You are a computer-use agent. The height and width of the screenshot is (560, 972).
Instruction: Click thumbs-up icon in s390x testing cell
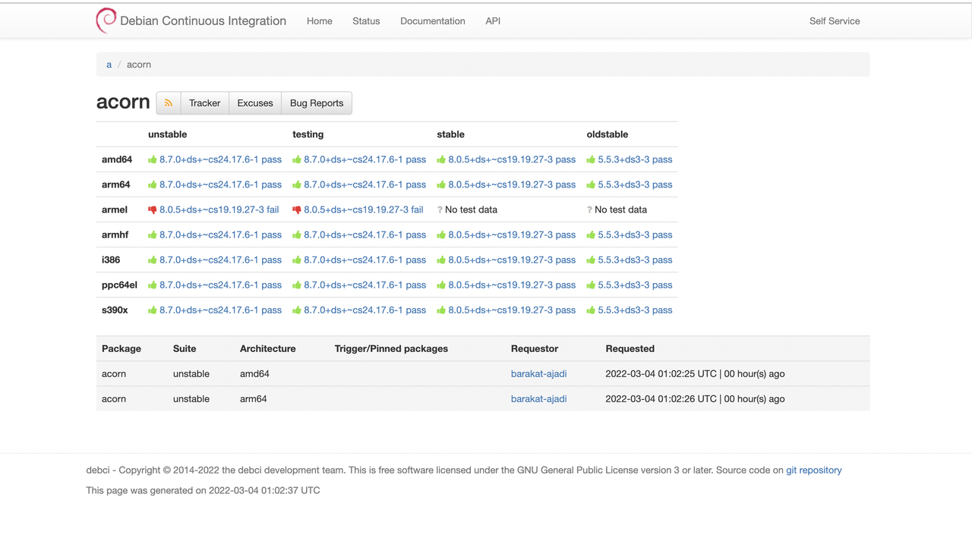click(x=297, y=310)
